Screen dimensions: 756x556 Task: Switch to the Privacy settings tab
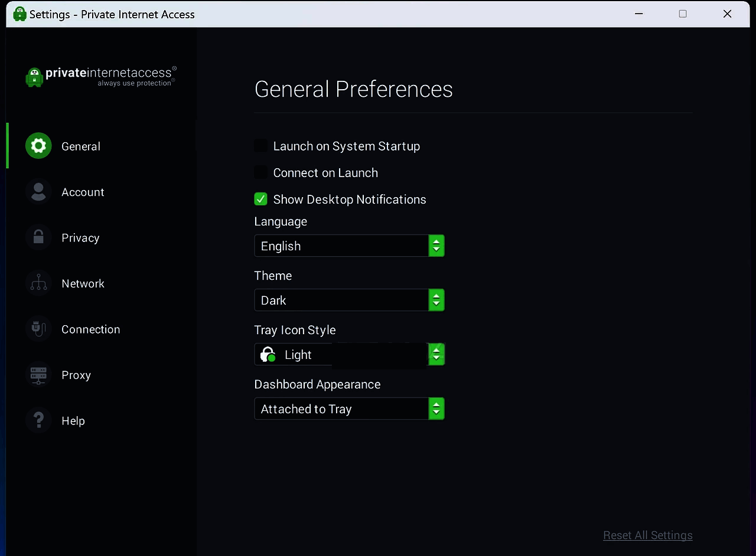[80, 238]
